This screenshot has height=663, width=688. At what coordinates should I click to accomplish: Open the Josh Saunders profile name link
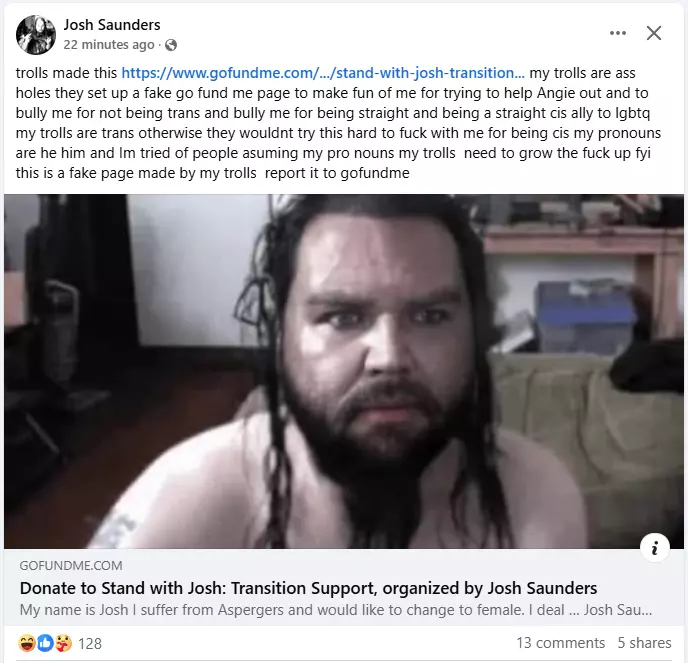(112, 25)
